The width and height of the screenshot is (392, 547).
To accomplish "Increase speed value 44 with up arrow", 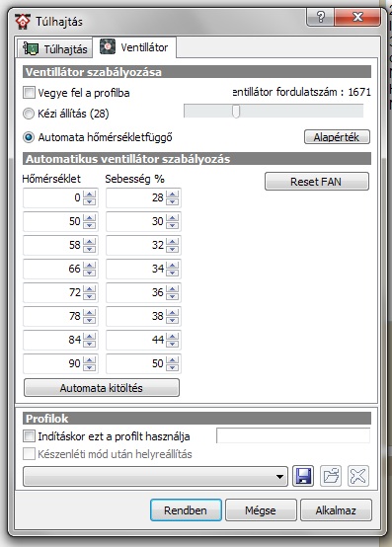I will pos(172,337).
